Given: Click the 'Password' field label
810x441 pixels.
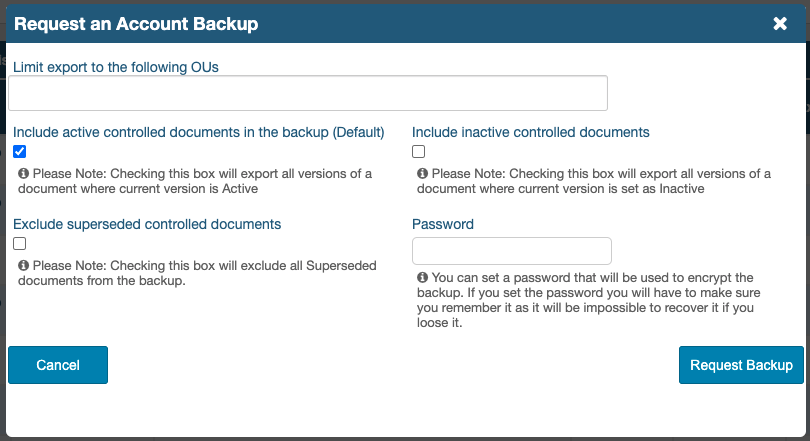Looking at the screenshot, I should pos(443,224).
